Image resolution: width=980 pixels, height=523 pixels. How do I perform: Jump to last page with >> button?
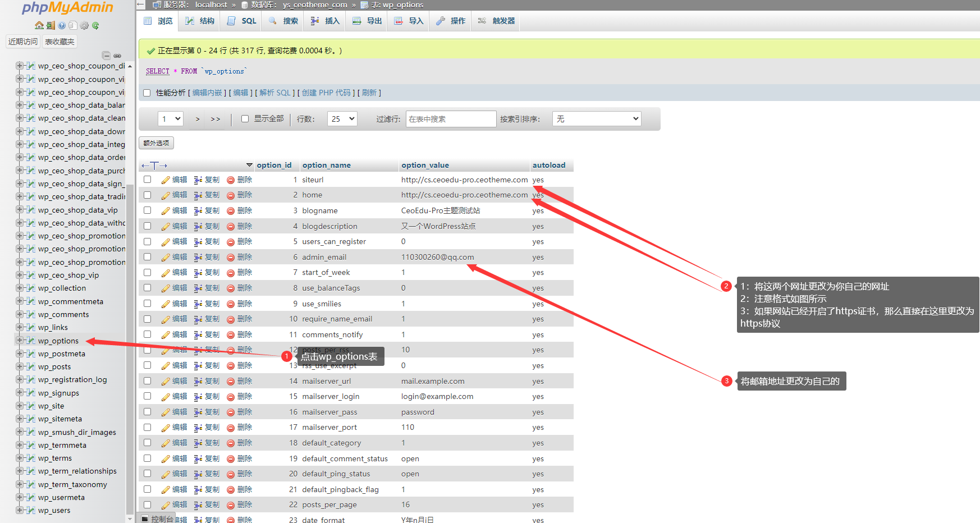point(216,119)
